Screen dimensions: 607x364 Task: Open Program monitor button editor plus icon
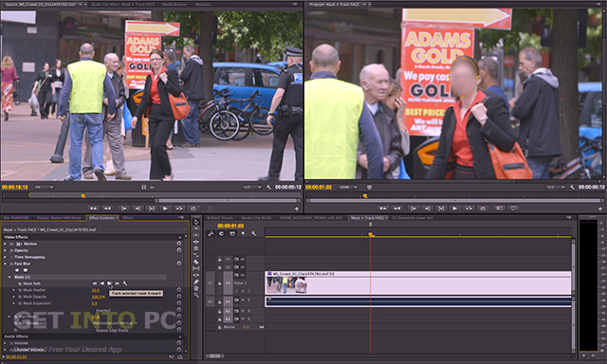[600, 209]
